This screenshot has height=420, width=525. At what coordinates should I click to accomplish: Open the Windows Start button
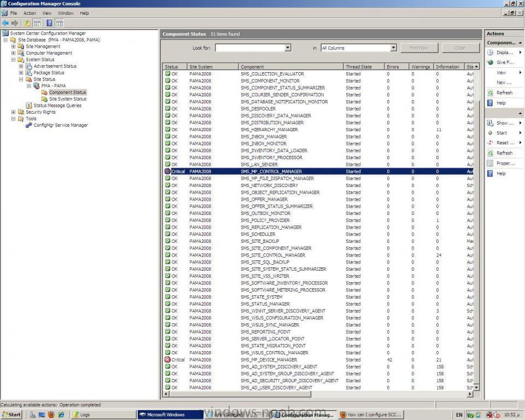coord(11,415)
